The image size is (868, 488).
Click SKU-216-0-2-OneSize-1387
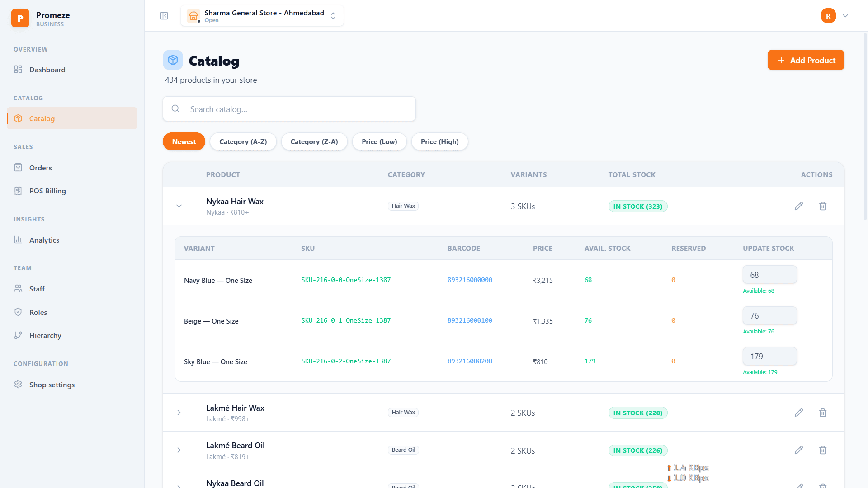(346, 361)
